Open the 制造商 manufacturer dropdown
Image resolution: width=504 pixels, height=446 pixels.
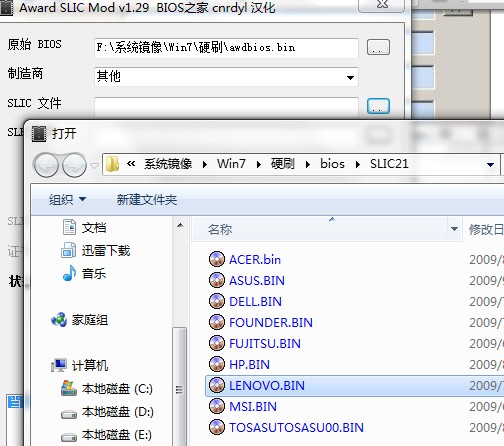[350, 78]
